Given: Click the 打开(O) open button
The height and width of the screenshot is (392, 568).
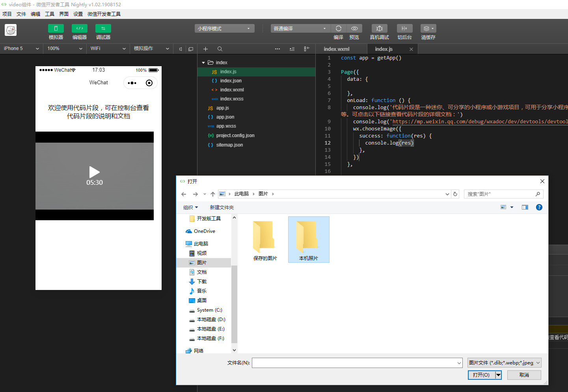Looking at the screenshot, I should 481,375.
